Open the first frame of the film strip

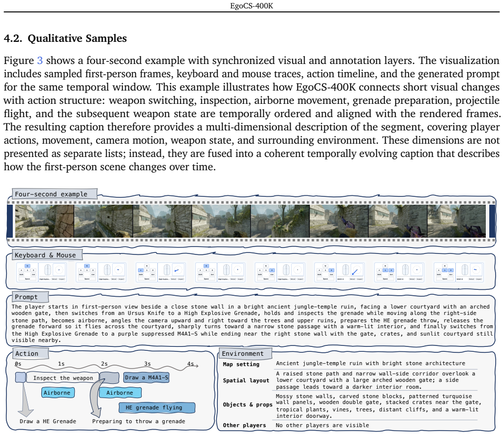45,221
